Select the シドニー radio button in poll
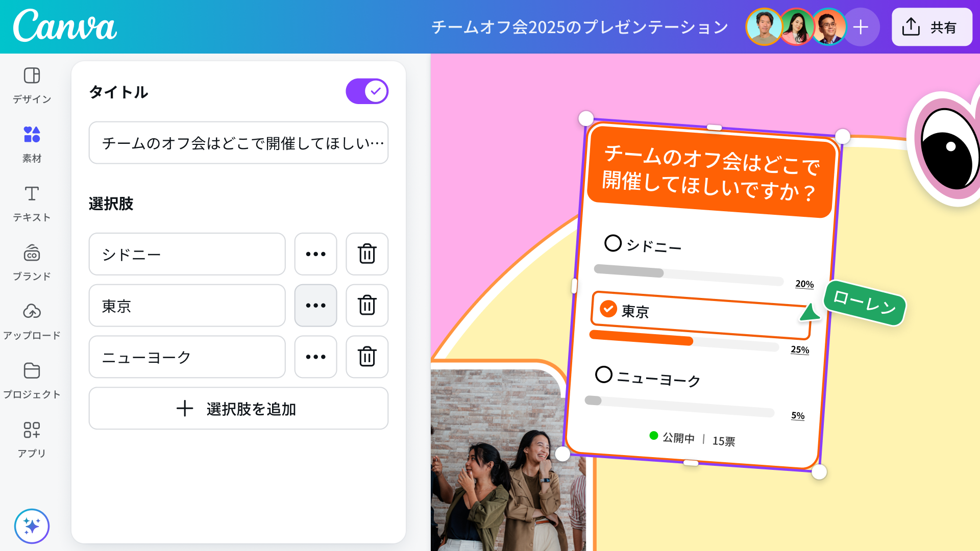 point(612,243)
